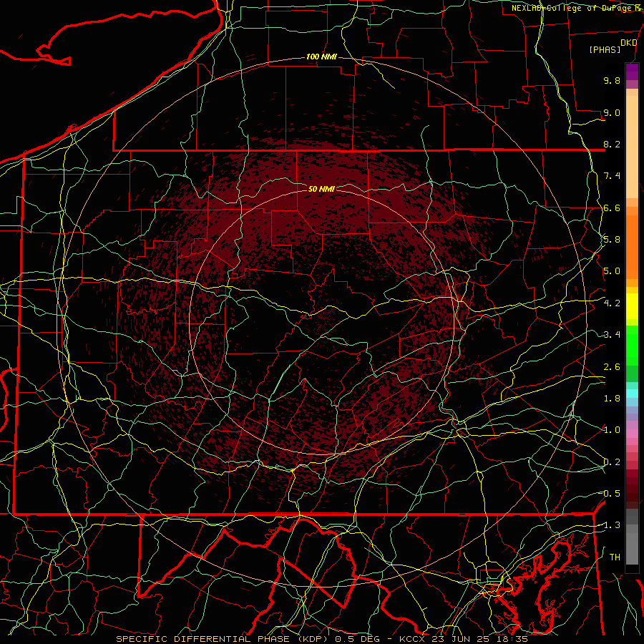
Task: Click the 3.4 scale value
Action: pos(612,335)
